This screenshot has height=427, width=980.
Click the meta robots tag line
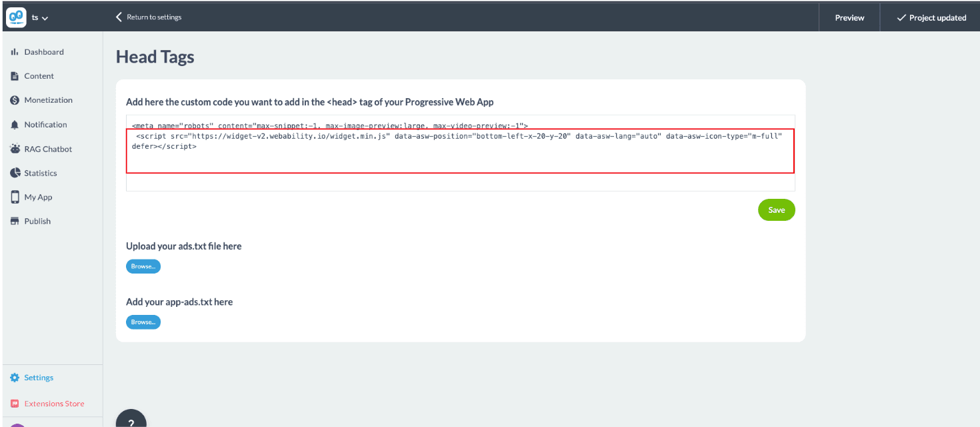330,125
